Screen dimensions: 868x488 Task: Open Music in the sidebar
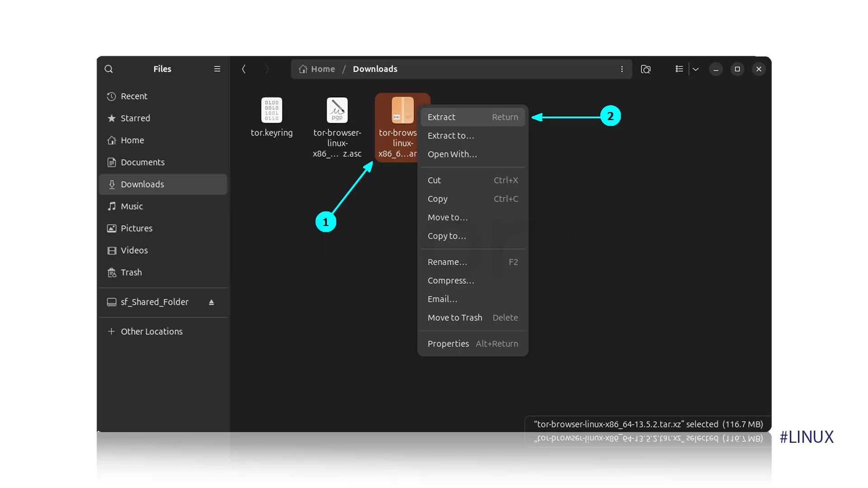pyautogui.click(x=163, y=206)
